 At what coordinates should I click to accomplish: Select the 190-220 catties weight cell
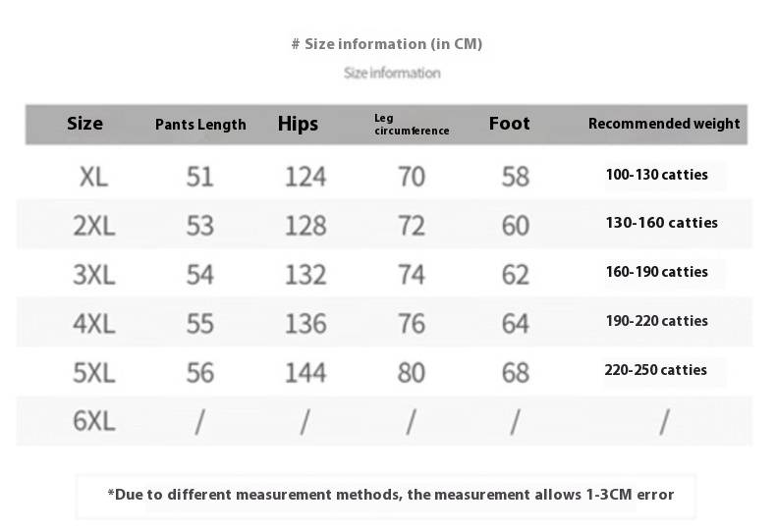(657, 321)
